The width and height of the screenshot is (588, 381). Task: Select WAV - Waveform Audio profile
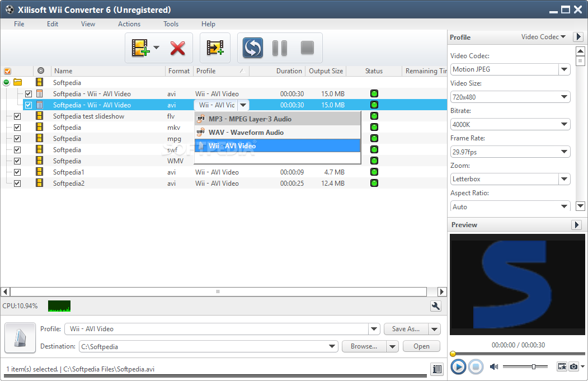click(277, 133)
